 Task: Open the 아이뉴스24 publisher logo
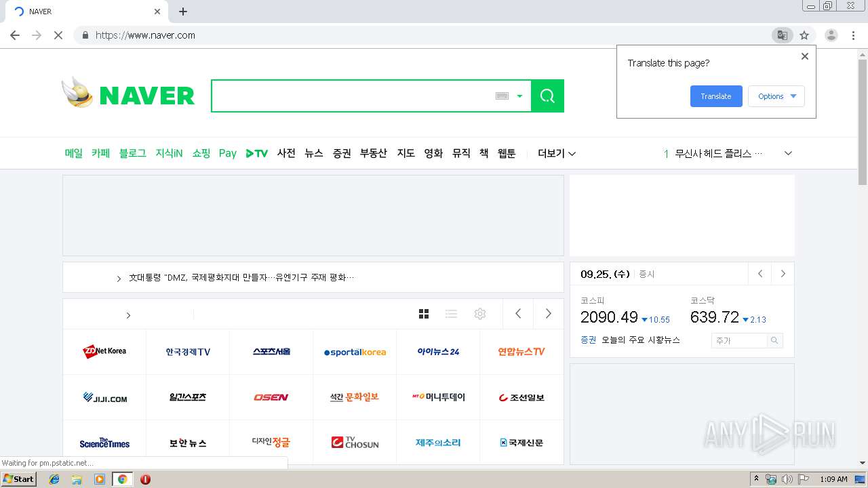pyautogui.click(x=438, y=351)
